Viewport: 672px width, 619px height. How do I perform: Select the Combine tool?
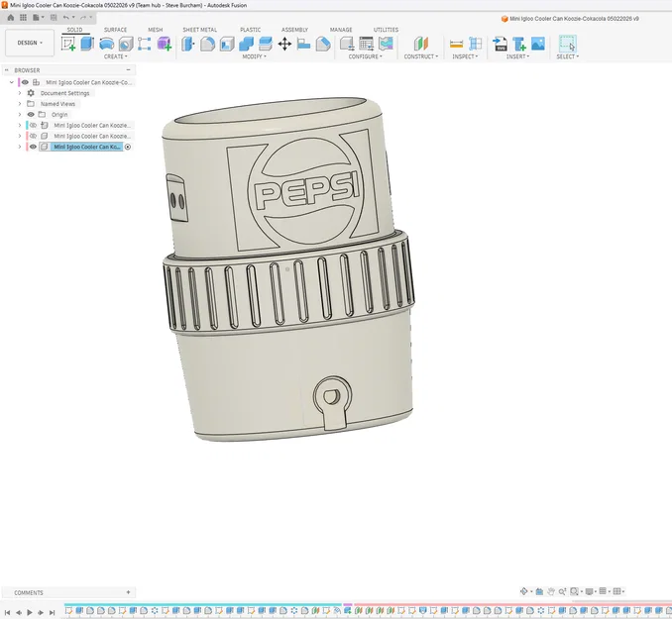coord(246,44)
